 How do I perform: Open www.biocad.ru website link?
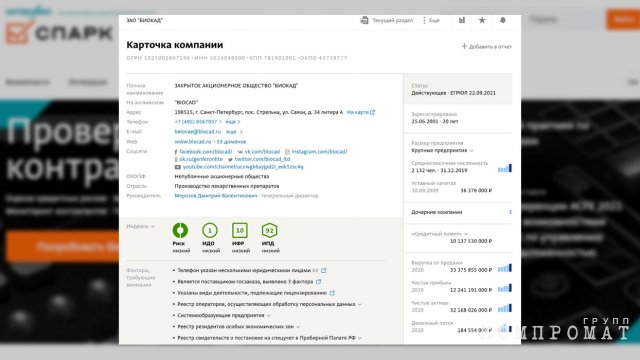click(x=193, y=142)
